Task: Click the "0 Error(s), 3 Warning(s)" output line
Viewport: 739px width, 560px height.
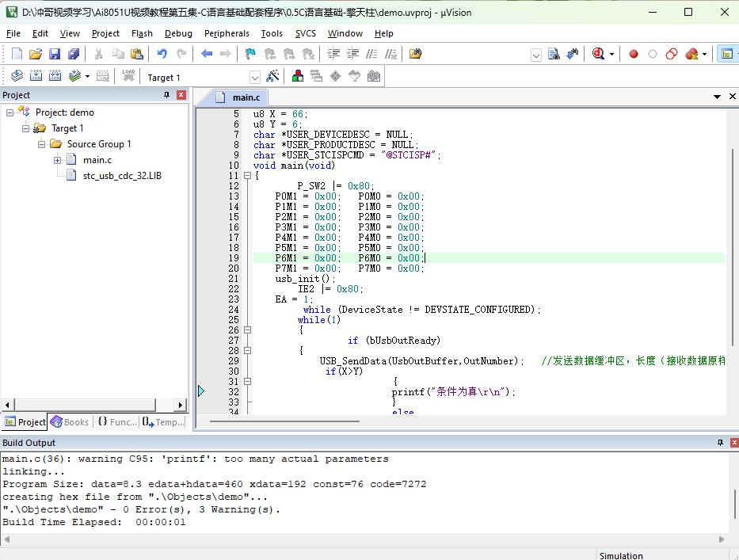Action: pyautogui.click(x=201, y=509)
